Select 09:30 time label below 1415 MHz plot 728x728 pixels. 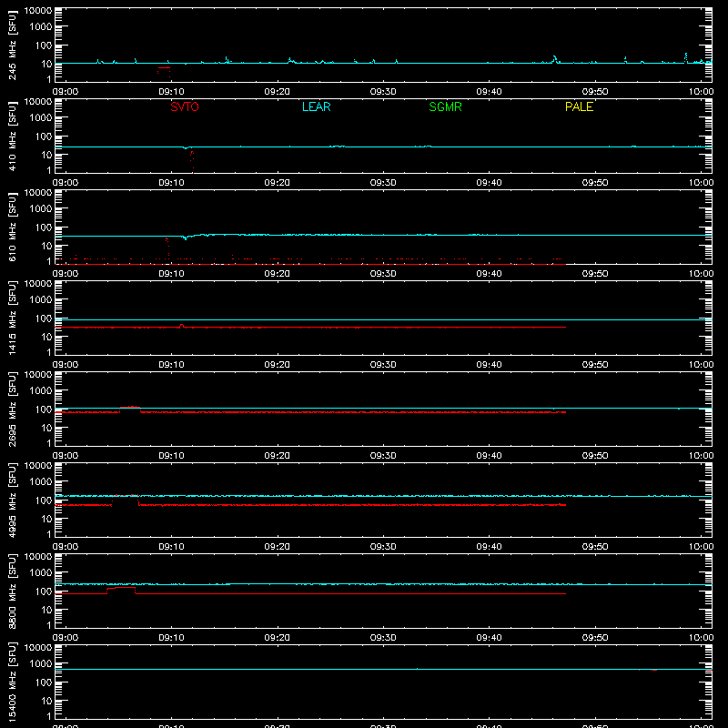point(383,365)
